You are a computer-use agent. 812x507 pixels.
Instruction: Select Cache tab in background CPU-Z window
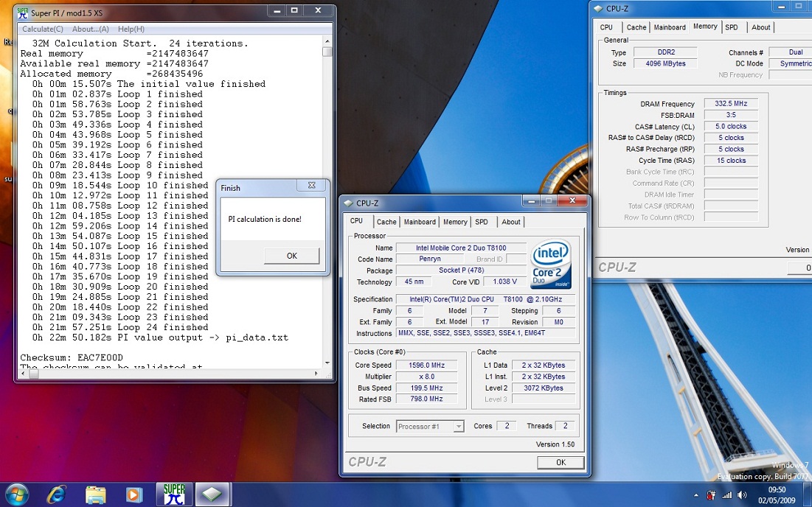click(x=636, y=27)
